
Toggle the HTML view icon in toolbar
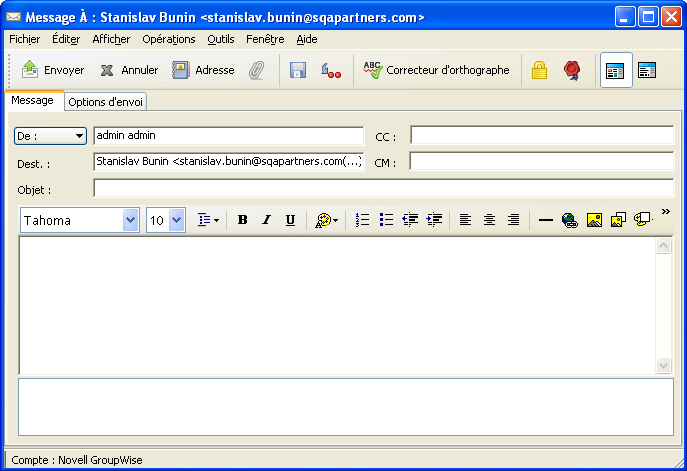[616, 70]
